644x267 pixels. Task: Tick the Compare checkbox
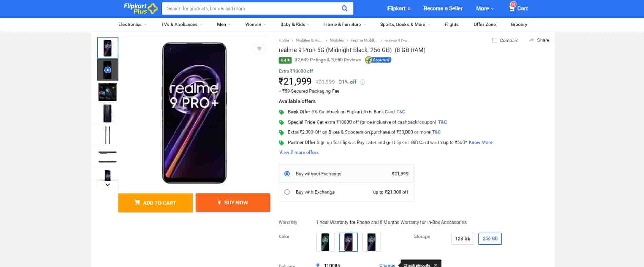(x=495, y=40)
